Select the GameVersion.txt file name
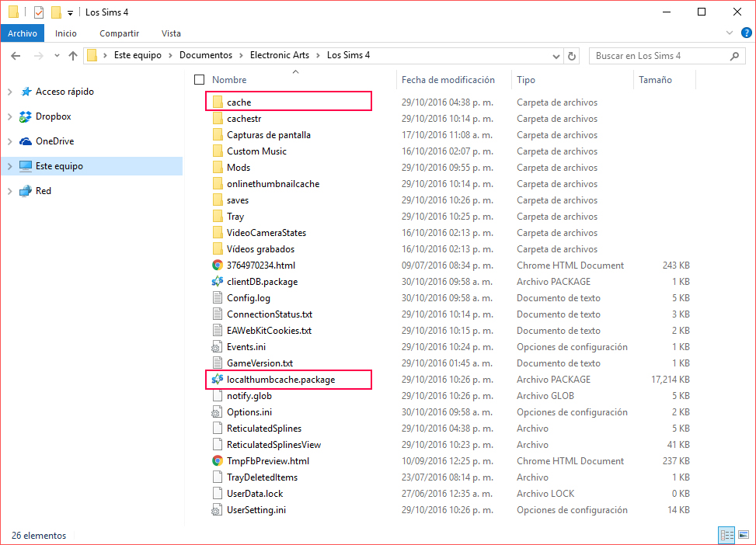The width and height of the screenshot is (756, 545). coord(260,363)
